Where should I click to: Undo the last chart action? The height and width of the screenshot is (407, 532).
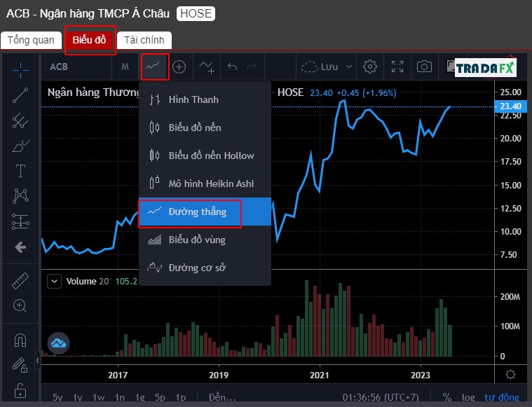point(233,67)
